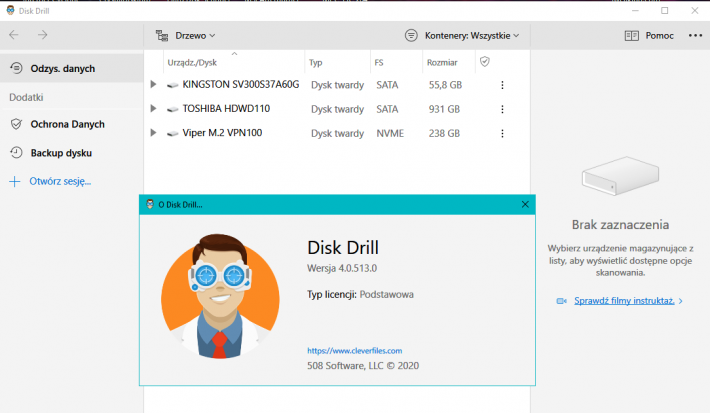Click the plus icon next to Otwórz sesję
710x413 pixels.
tap(14, 182)
